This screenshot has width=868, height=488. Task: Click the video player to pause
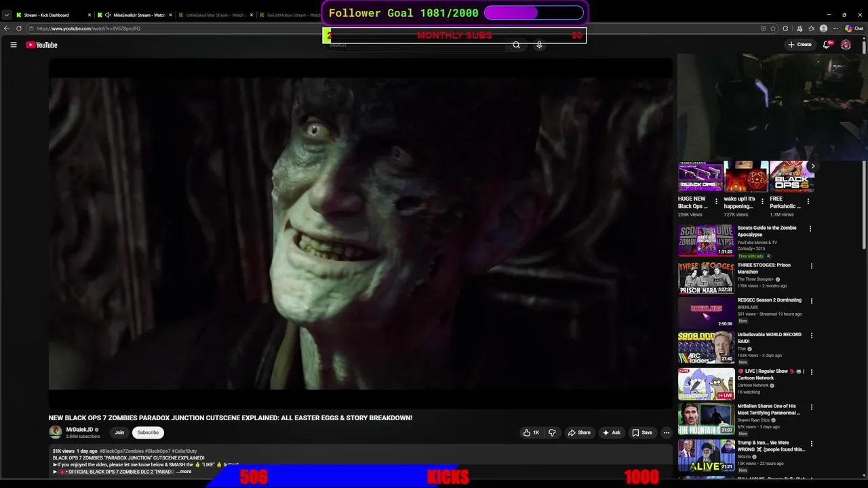point(361,233)
